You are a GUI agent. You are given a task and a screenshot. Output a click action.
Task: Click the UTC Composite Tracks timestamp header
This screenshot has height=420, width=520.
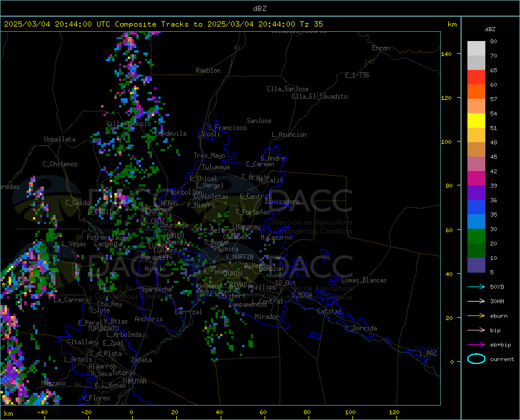click(x=164, y=24)
